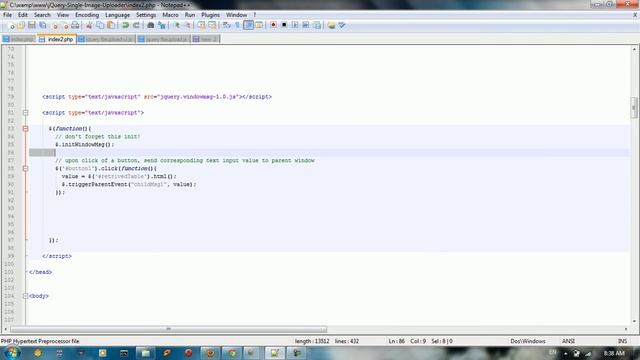This screenshot has width=640, height=360.
Task: Click the vertical scrollbar thumb
Action: click(634, 107)
